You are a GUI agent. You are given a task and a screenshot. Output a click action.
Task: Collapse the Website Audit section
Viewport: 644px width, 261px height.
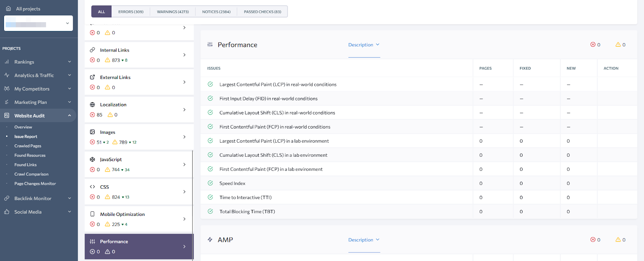[x=69, y=116]
